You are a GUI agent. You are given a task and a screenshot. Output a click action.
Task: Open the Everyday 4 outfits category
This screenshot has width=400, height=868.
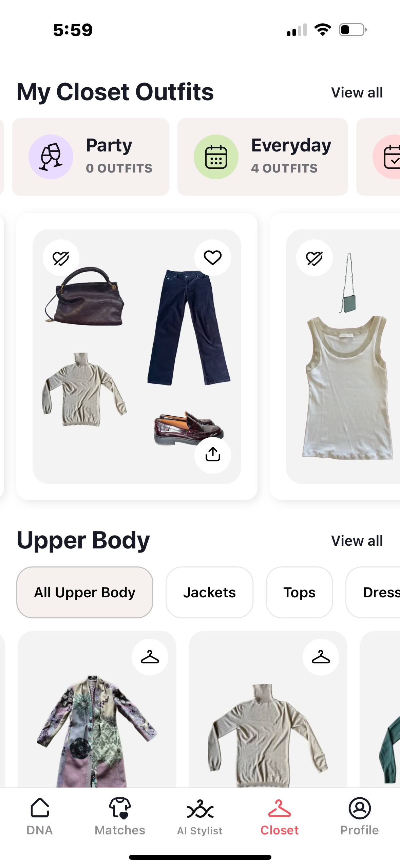click(263, 157)
